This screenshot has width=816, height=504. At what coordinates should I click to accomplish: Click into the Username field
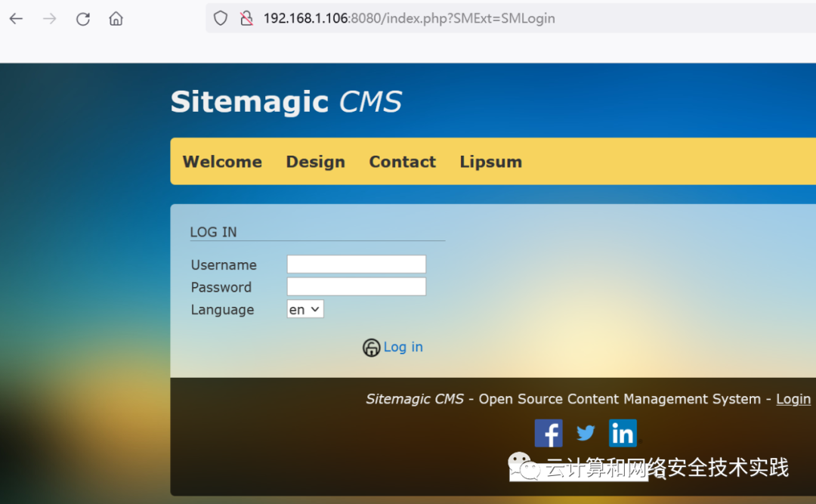[x=357, y=264]
